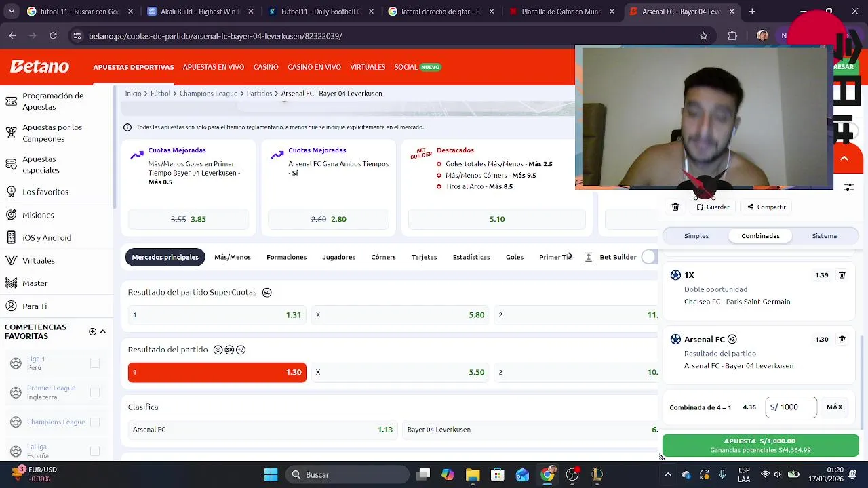Pick SuperCuotas home win at 1.31
The height and width of the screenshot is (488, 868).
(x=217, y=315)
